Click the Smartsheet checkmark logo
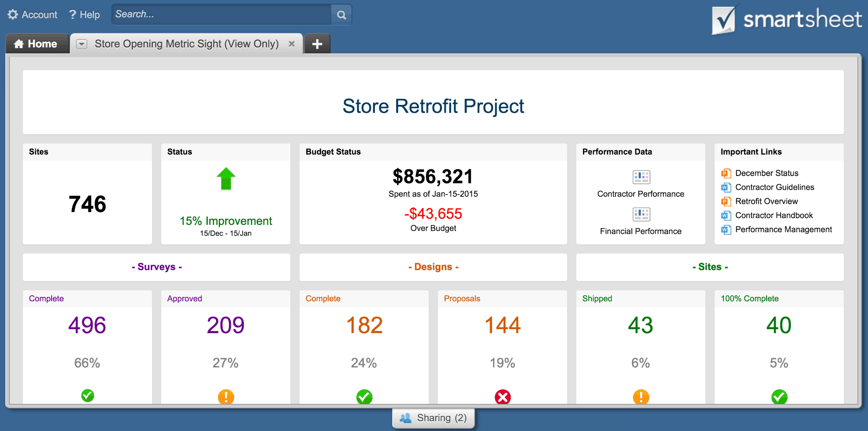Screen dimensions: 868x431 (724, 18)
